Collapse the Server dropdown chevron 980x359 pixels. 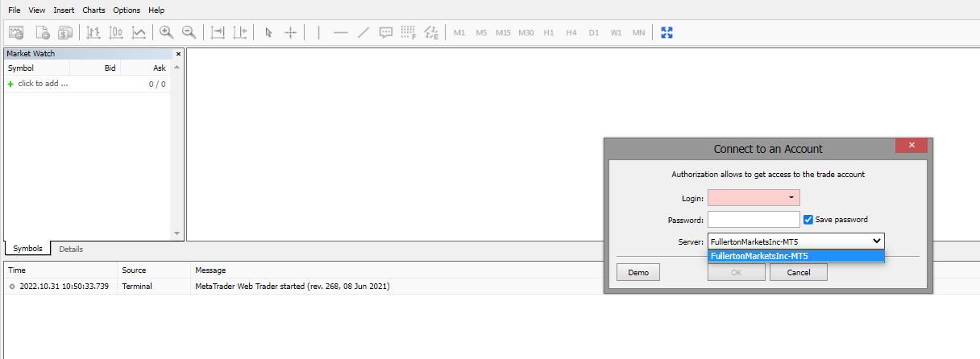(876, 241)
